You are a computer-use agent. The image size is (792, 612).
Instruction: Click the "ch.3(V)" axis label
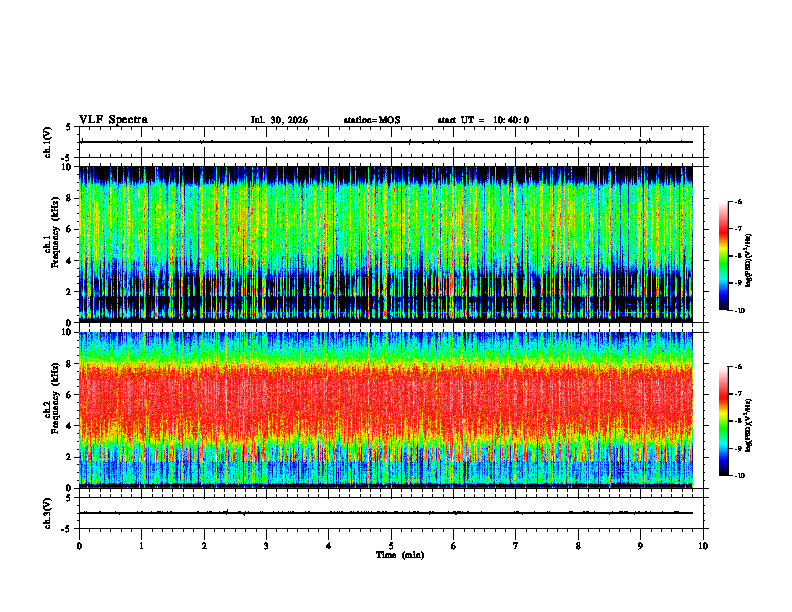(48, 513)
